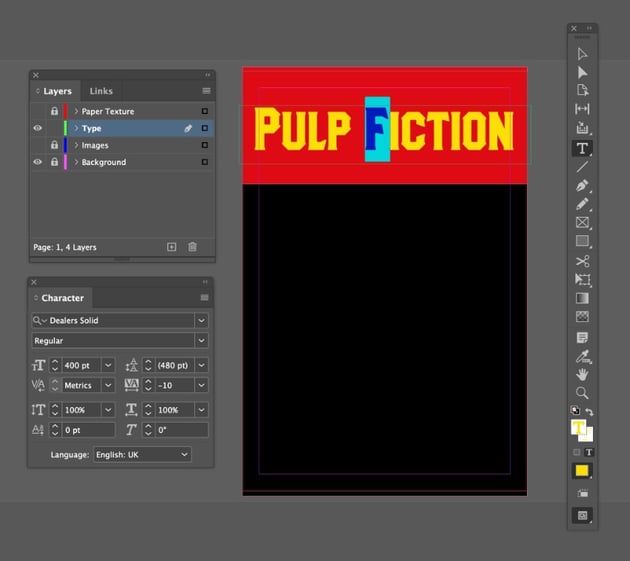Image resolution: width=630 pixels, height=561 pixels.
Task: Change the screen mode button
Action: click(x=582, y=515)
